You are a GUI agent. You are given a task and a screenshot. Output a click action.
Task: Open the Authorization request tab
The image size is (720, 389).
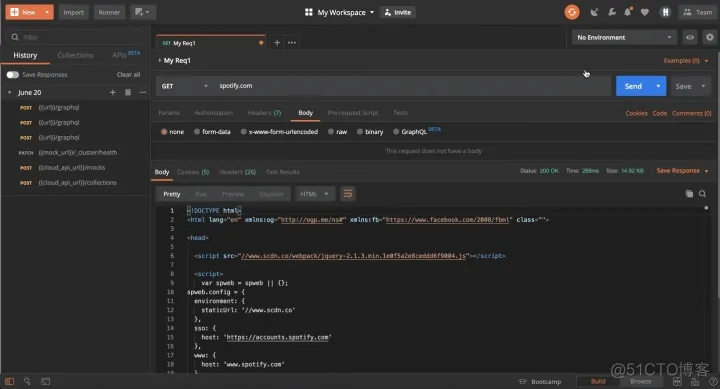[x=214, y=113]
